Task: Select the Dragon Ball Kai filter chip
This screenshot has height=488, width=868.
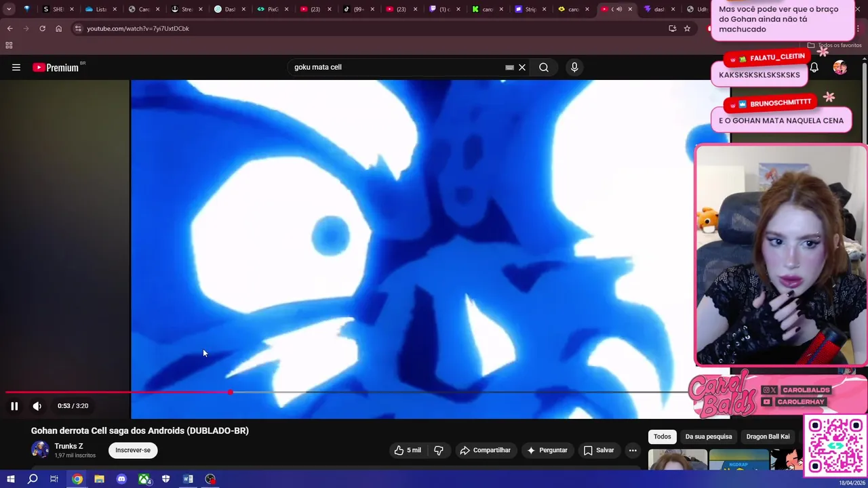Action: pos(768,436)
